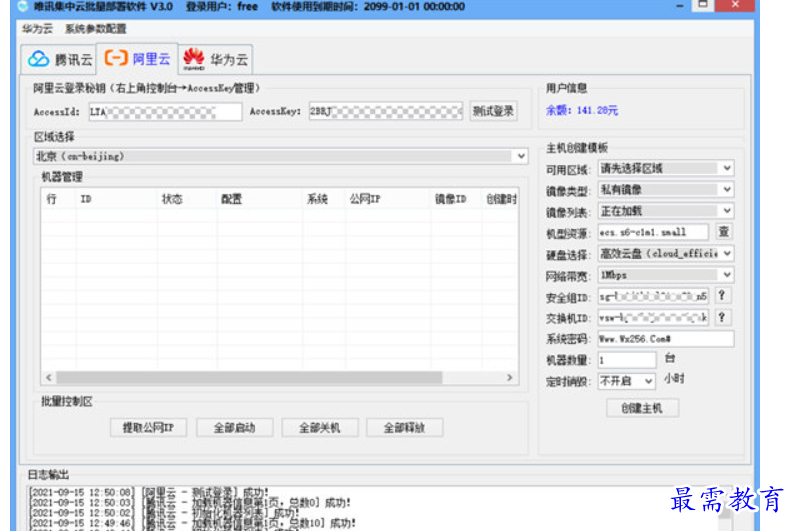Click the help ? button beside 安全组ID

pos(721,296)
